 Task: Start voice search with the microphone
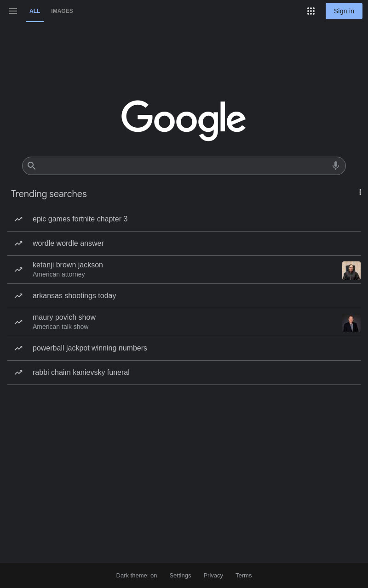pyautogui.click(x=336, y=165)
